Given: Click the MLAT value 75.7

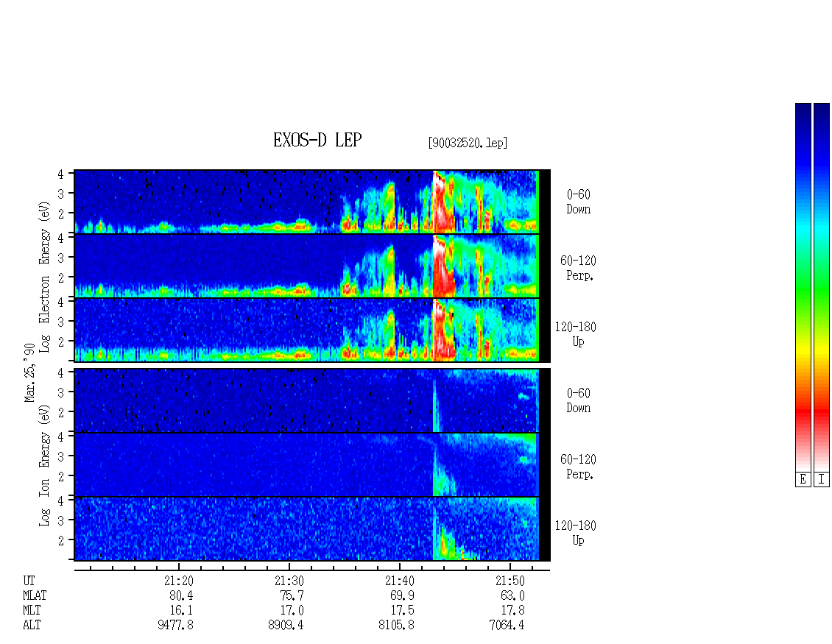Looking at the screenshot, I should pos(292,595).
